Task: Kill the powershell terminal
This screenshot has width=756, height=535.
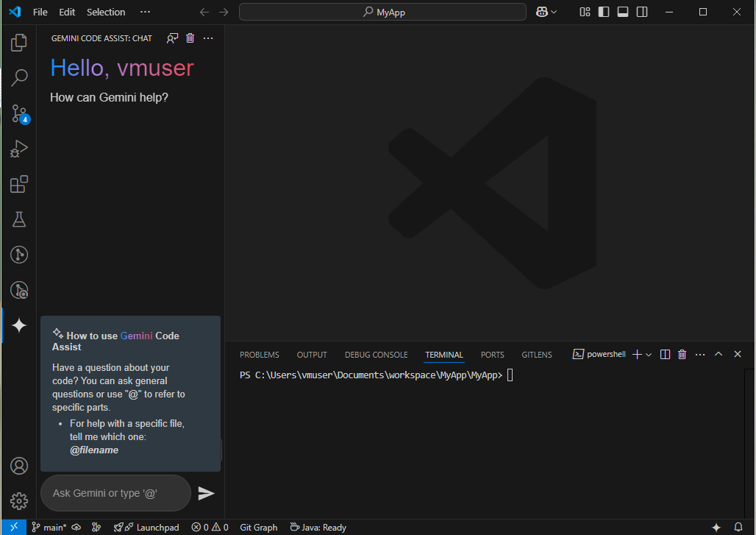Action: (682, 355)
